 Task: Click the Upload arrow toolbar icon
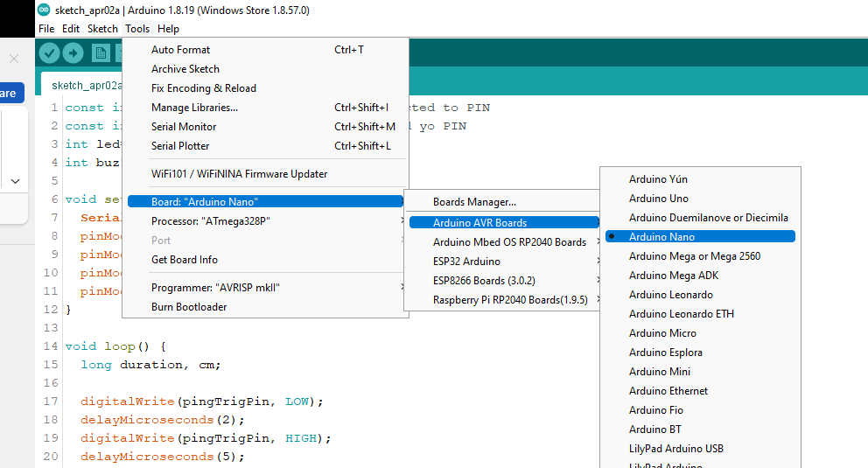click(73, 53)
